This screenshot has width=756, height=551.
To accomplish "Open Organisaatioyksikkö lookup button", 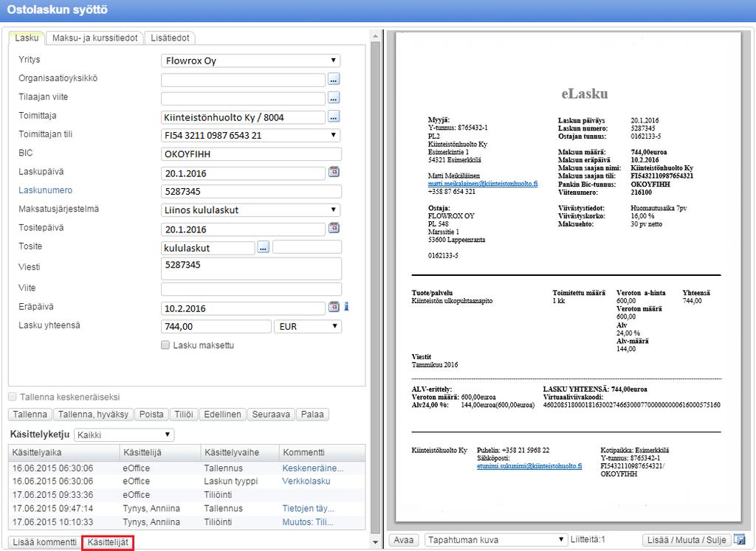I will [x=334, y=79].
